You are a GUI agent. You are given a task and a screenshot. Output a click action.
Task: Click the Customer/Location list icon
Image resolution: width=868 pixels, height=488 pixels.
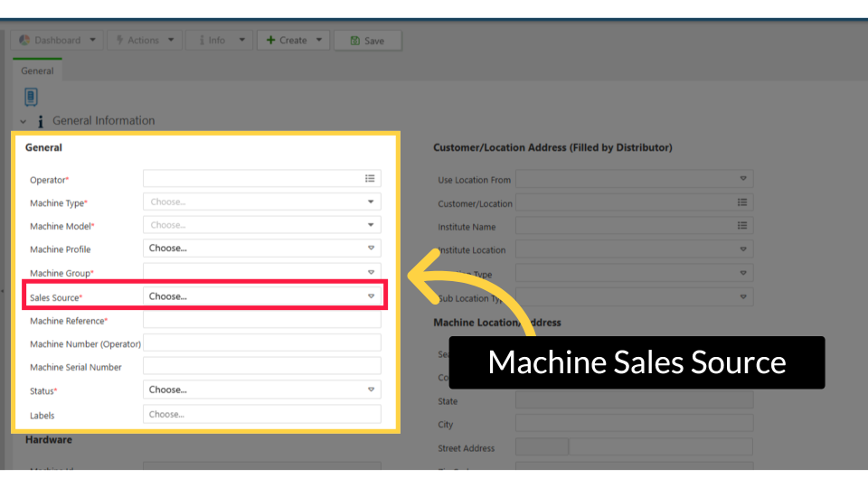click(x=742, y=203)
